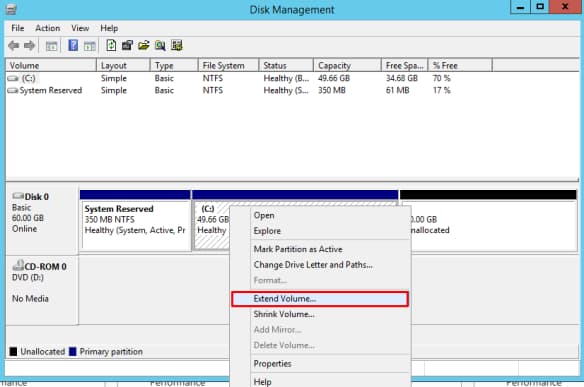Screen dimensions: 584x387
Task: Click the 34.68 GB free space cell
Action: coord(402,79)
